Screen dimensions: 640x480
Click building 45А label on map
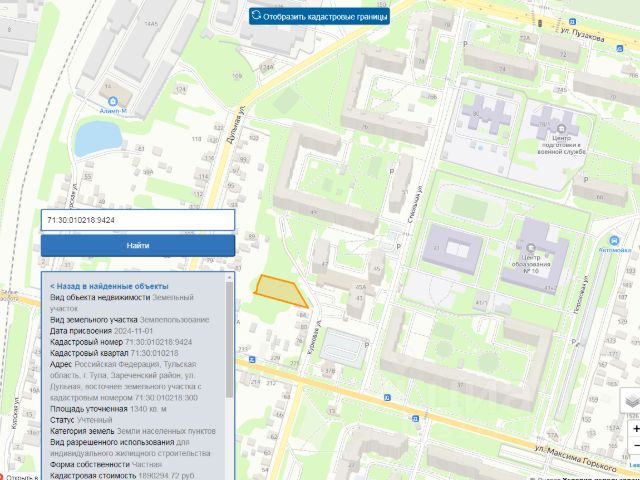[360, 287]
